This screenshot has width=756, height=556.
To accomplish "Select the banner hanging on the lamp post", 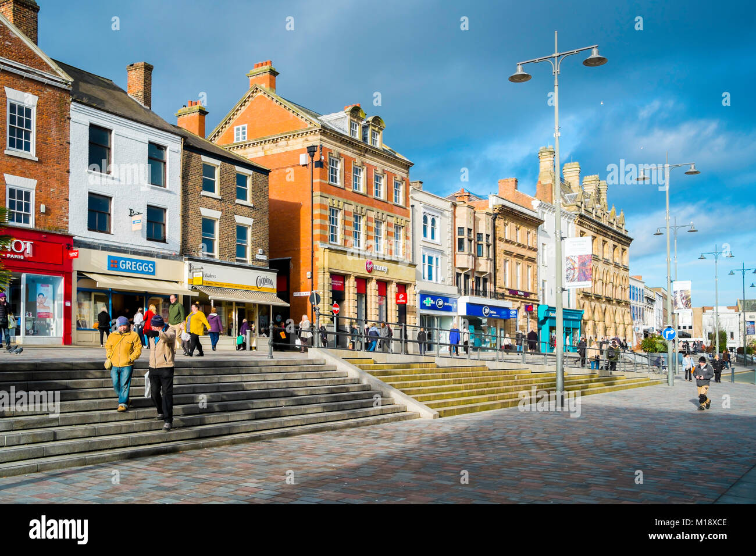I will [x=578, y=262].
